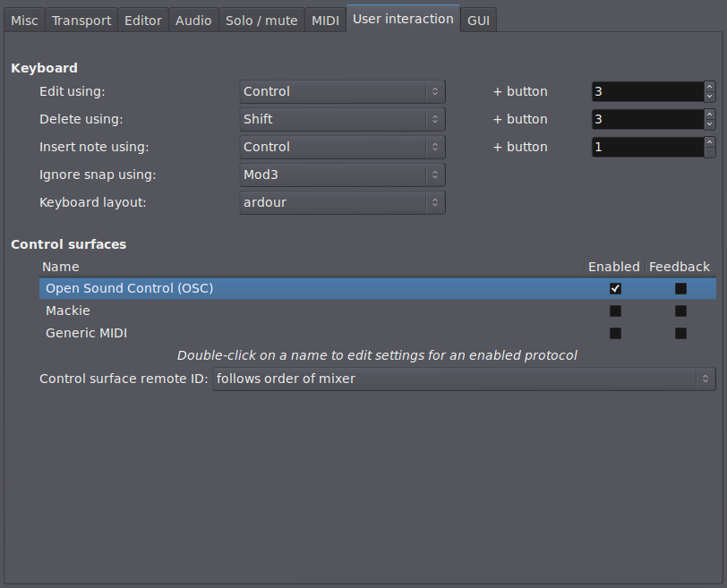Viewport: 727px width, 588px height.
Task: Open the Ignore snap using dropdown
Action: pos(342,175)
